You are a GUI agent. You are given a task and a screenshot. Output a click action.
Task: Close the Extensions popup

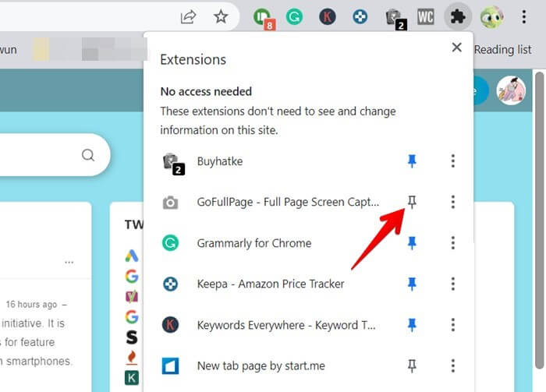pos(456,48)
